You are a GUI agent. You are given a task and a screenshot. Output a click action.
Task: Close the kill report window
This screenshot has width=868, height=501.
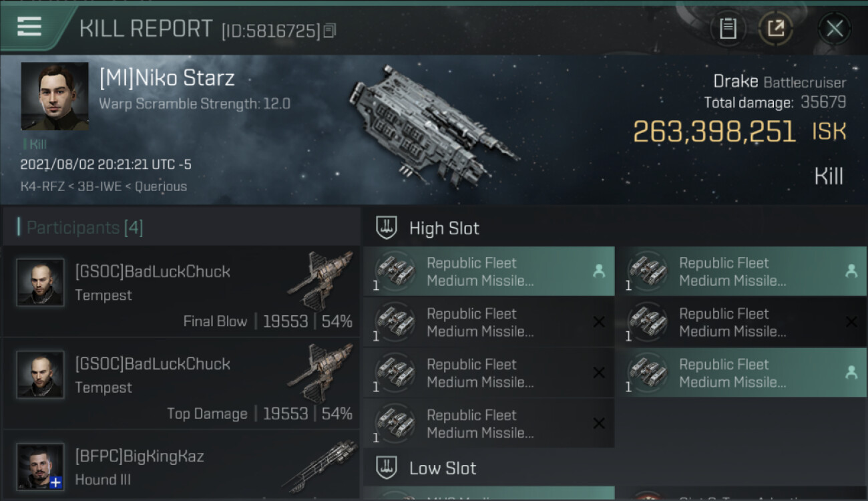pos(834,28)
